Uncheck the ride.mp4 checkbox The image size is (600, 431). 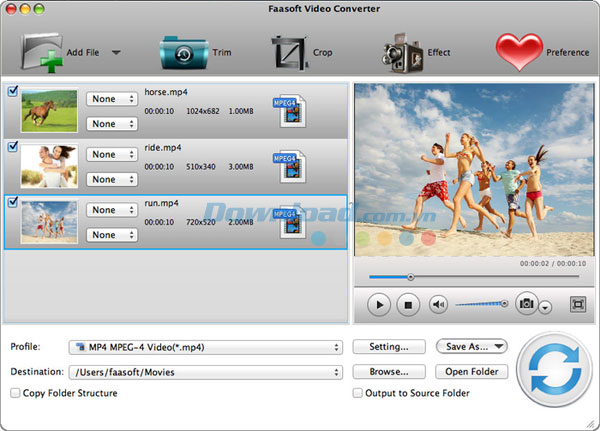pyautogui.click(x=13, y=146)
